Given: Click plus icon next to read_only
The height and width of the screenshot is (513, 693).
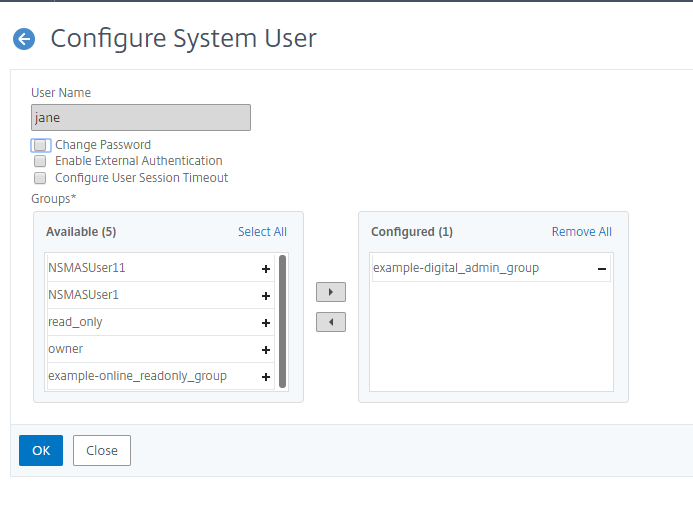Looking at the screenshot, I should 266,323.
